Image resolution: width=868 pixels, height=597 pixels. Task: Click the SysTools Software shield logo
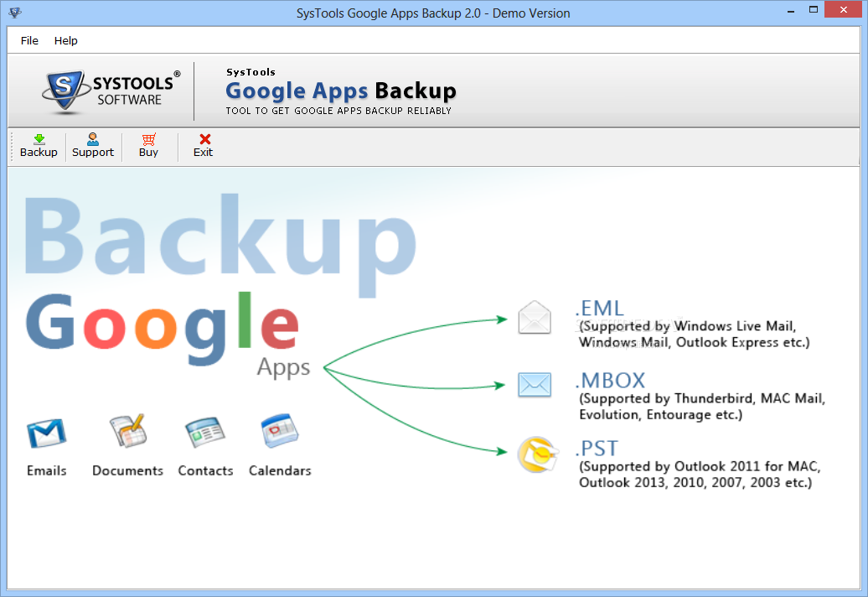[x=65, y=91]
